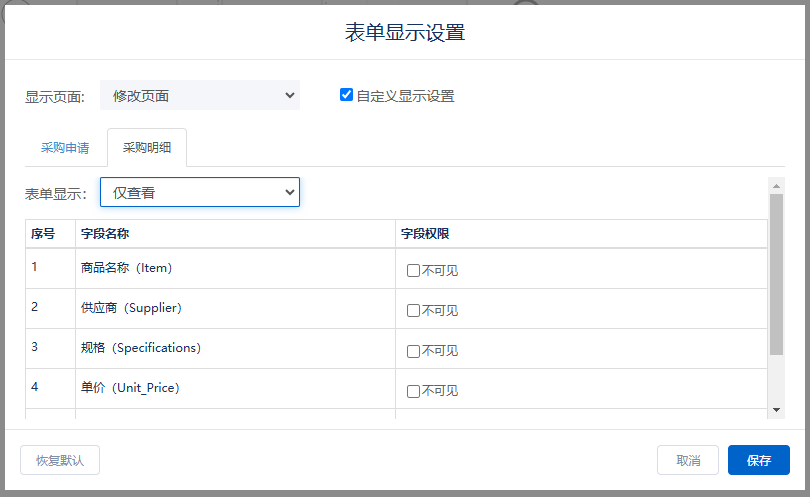Viewport: 810px width, 497px height.
Task: Check 不可见 for 供应商 (Supplier)
Action: click(413, 310)
